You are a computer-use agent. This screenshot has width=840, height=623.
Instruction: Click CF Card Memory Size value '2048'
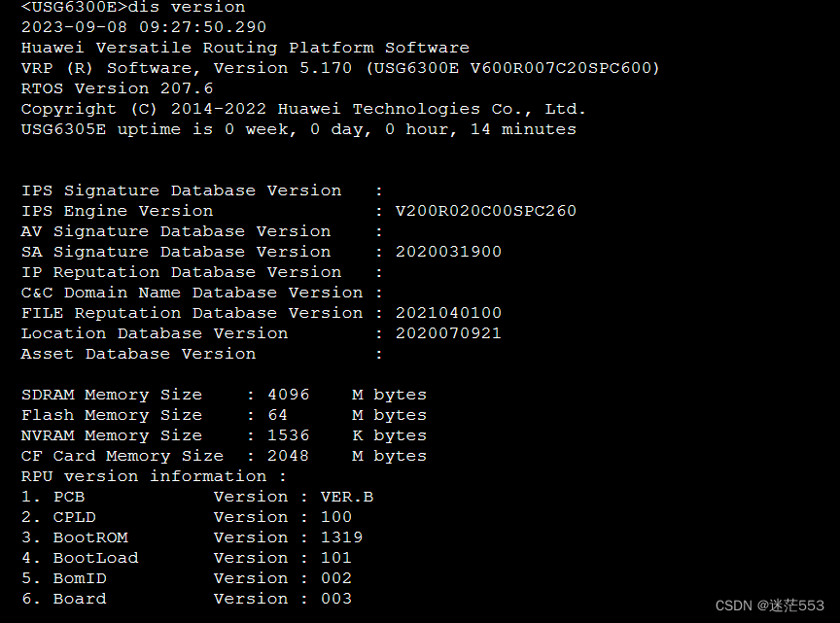(288, 456)
